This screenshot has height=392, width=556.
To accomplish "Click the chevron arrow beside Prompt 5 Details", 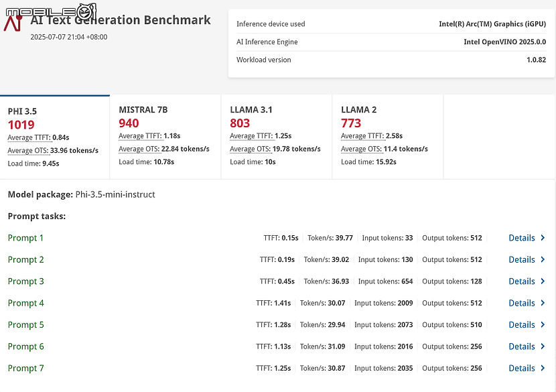I will tap(543, 325).
